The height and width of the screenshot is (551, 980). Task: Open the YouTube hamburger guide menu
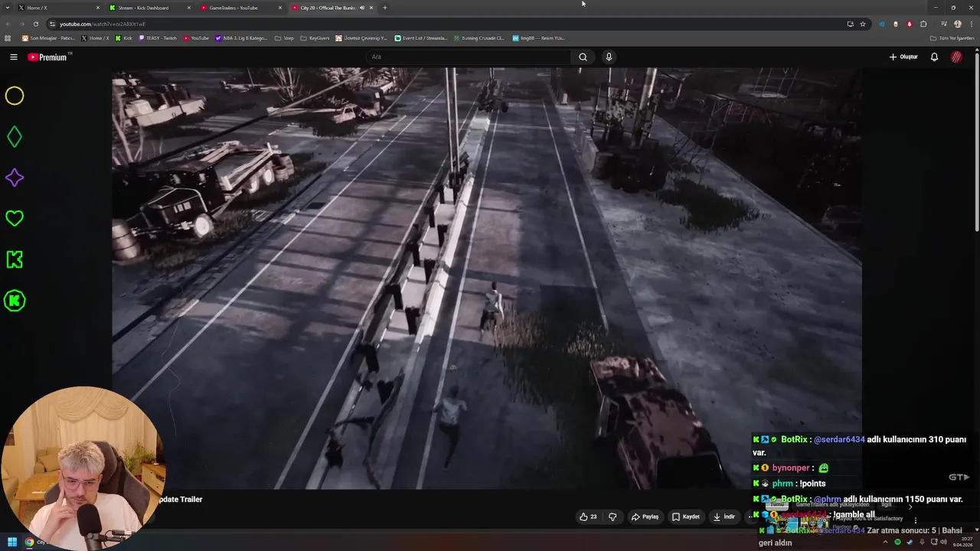click(x=14, y=57)
